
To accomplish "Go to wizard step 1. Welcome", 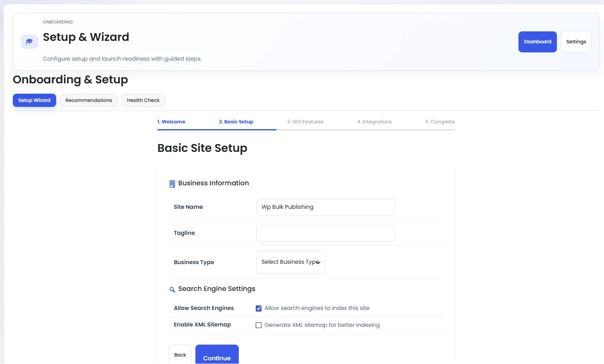I will point(171,122).
